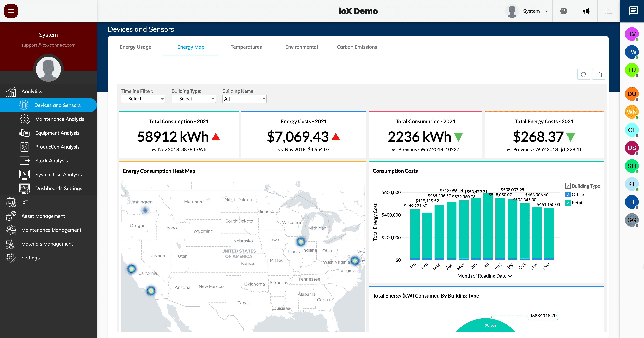Screen dimensions: 644x338
Task: Click the export share icon
Action: pos(599,74)
